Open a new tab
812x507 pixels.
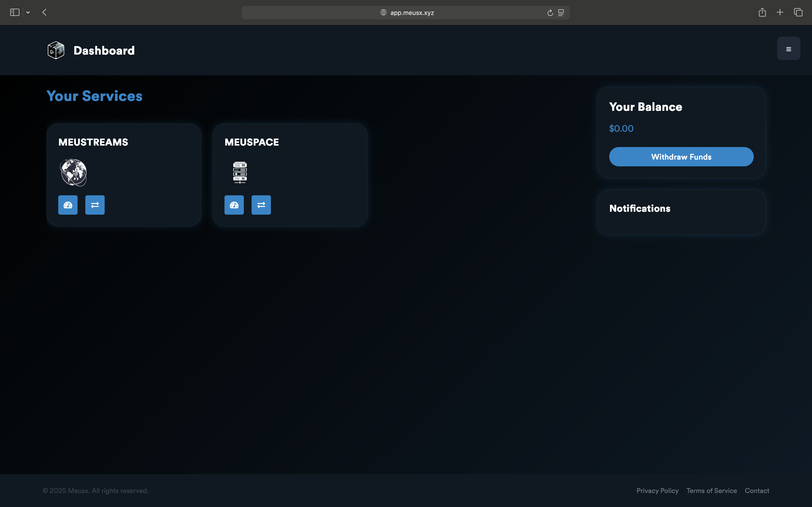(780, 12)
